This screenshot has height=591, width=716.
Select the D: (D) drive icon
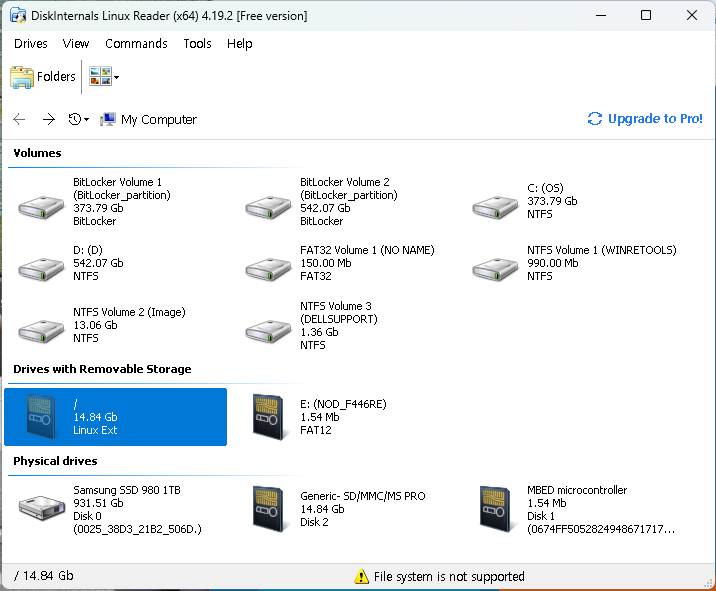tap(41, 269)
